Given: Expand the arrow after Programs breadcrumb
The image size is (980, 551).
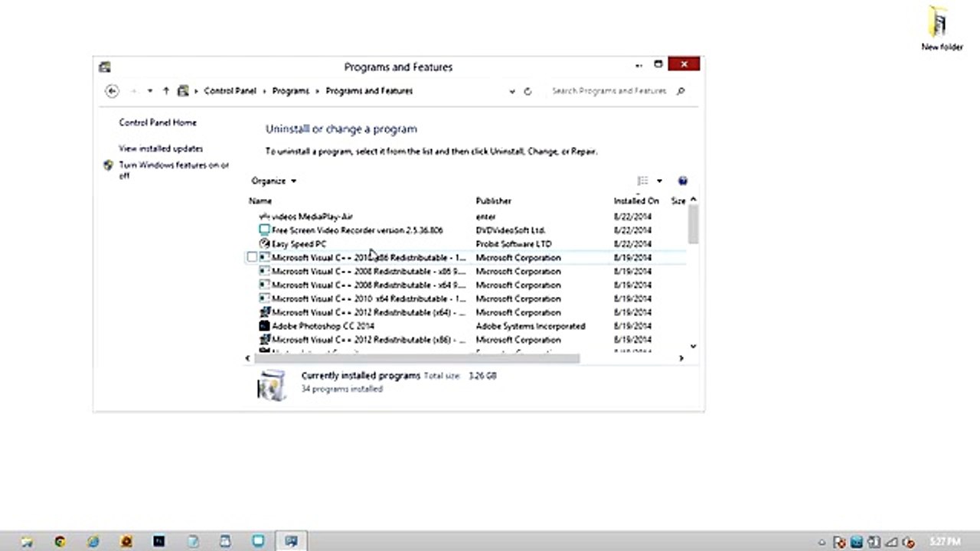Looking at the screenshot, I should 318,91.
